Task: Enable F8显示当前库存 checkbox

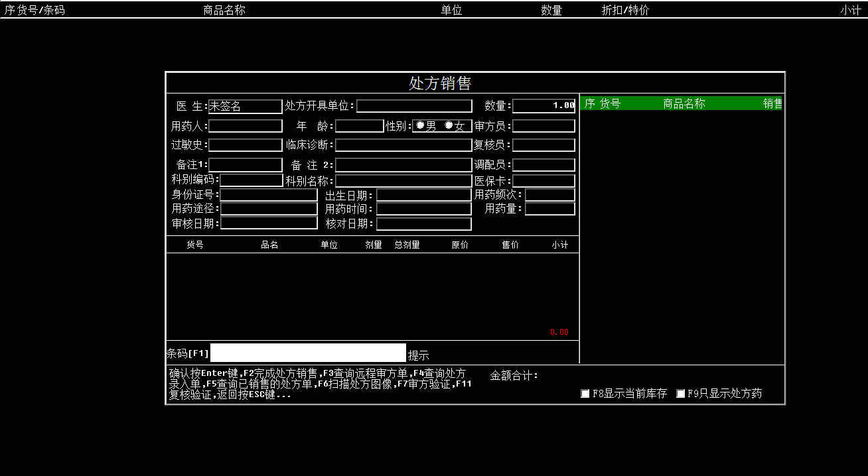Action: pos(585,394)
